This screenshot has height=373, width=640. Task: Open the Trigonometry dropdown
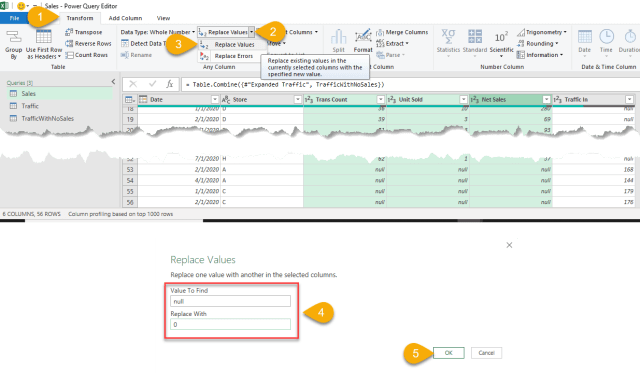click(x=542, y=32)
